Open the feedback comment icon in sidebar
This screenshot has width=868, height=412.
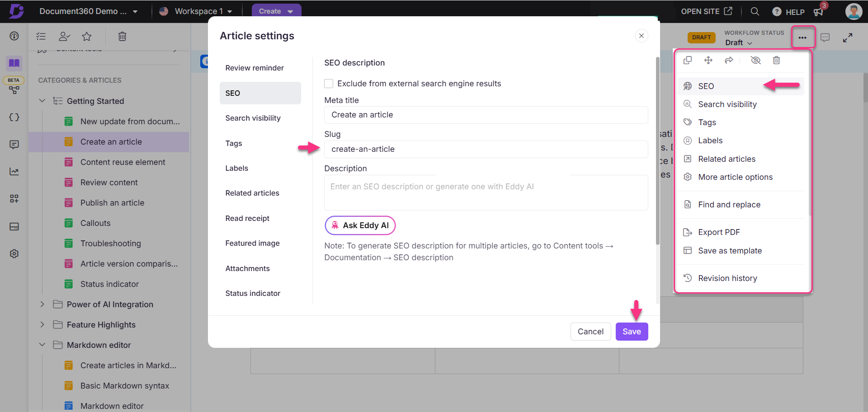(x=14, y=145)
